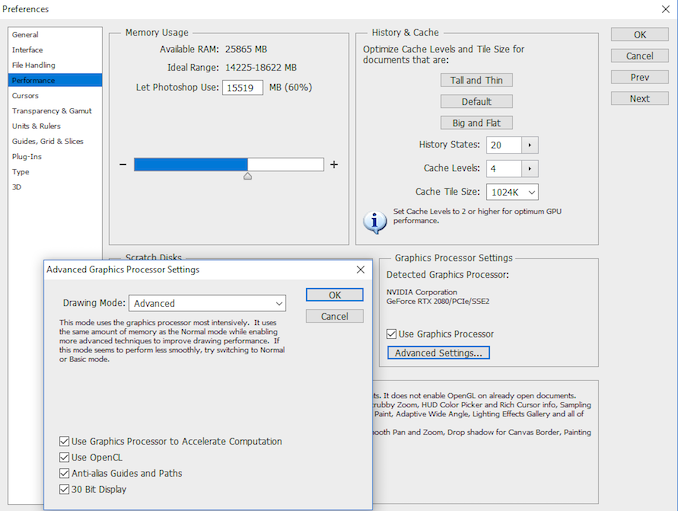The image size is (678, 511).
Task: Click the plus icon beside memory slider
Action: [334, 165]
